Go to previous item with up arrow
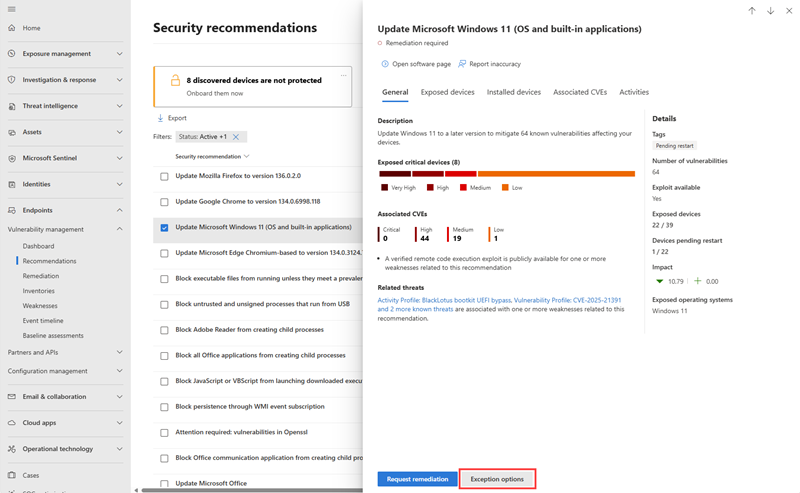The image size is (800, 493). [752, 11]
